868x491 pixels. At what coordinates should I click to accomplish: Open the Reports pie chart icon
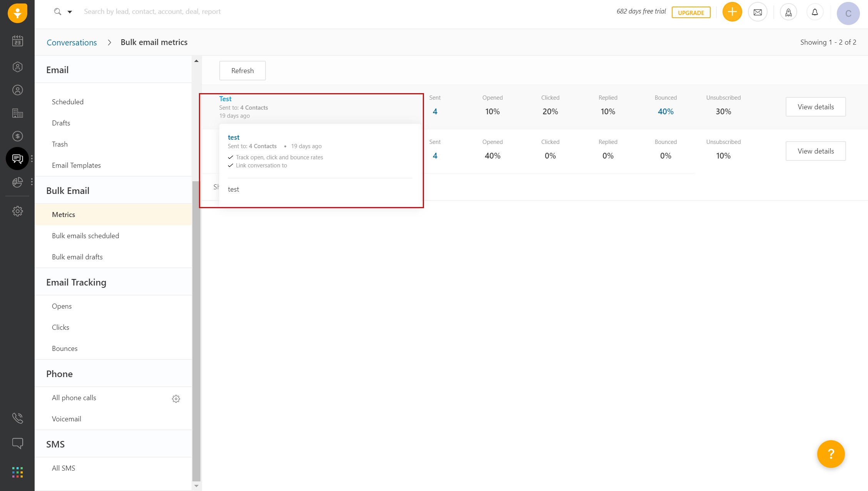pos(17,182)
